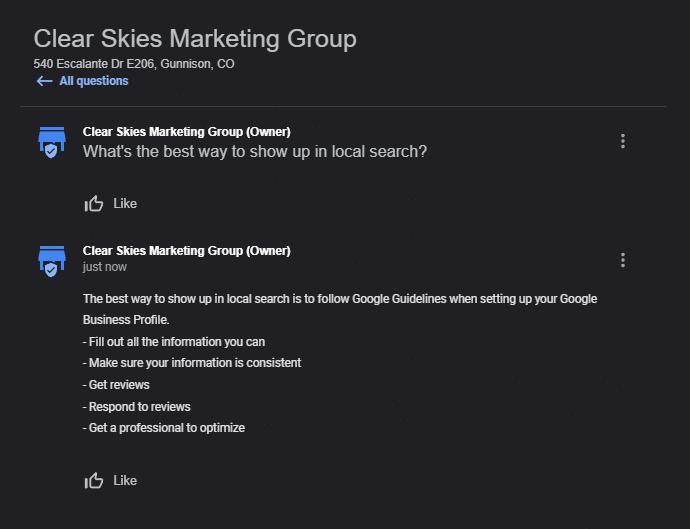This screenshot has width=690, height=529.
Task: Click the answer author name Clear Skies Marketing Group (Owner)
Action: pyautogui.click(x=187, y=250)
